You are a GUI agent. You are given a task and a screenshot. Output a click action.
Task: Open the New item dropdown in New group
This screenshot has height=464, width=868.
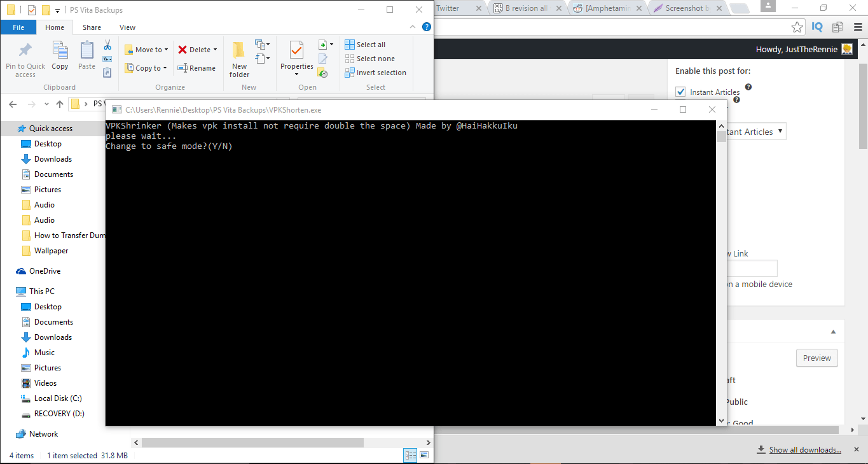[262, 45]
